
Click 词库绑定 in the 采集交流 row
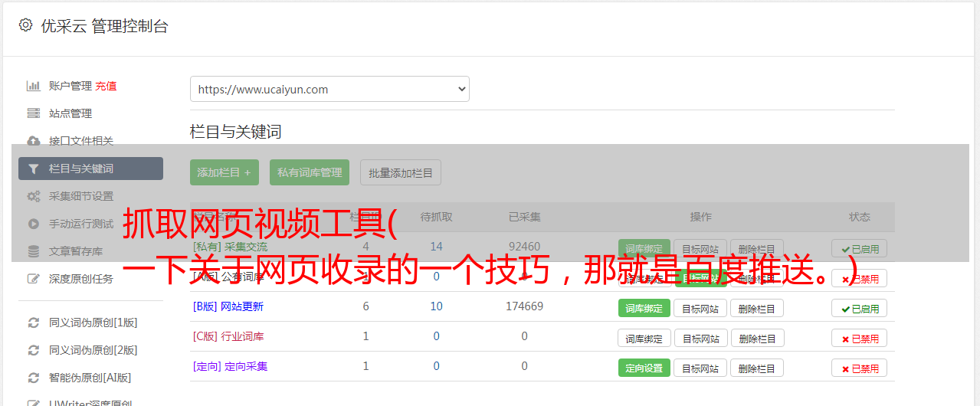coord(644,248)
